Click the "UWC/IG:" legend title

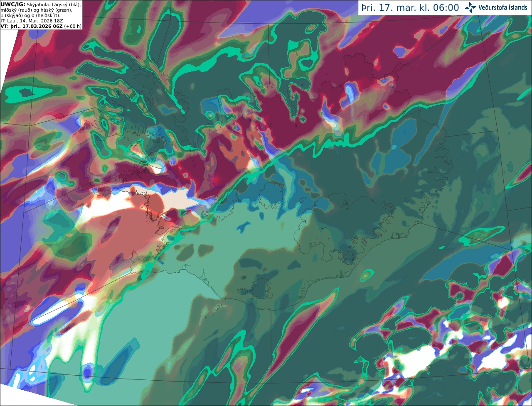12,4
